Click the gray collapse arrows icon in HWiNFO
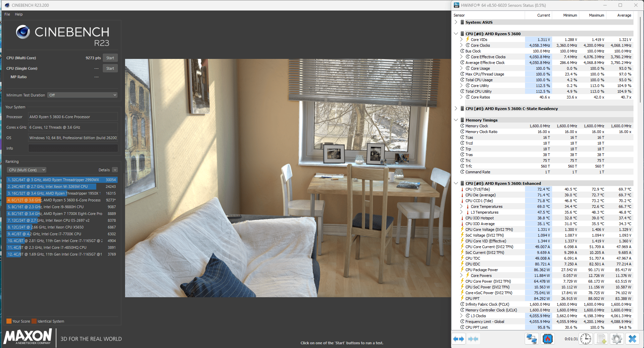 (x=473, y=339)
